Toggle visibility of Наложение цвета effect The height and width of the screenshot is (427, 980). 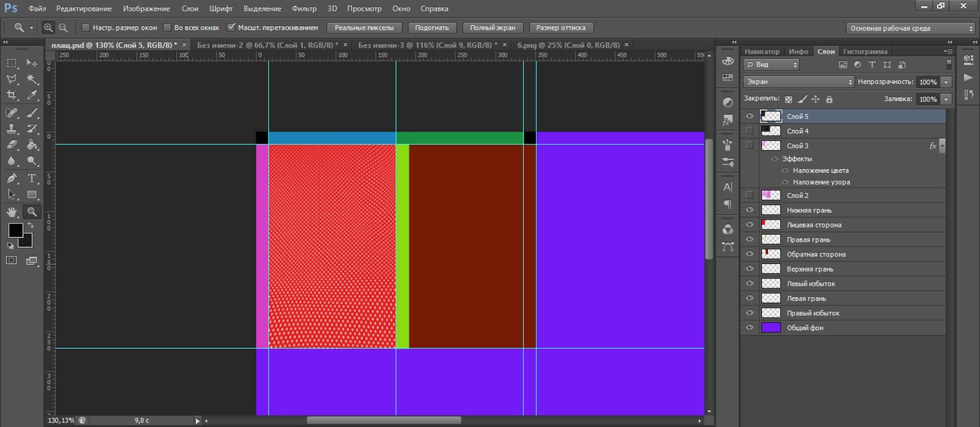[786, 171]
